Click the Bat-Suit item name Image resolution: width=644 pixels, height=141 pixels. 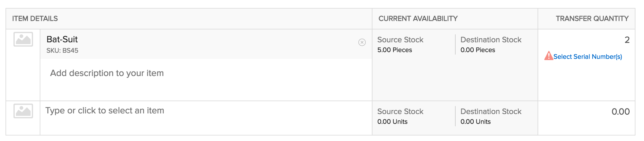click(62, 39)
